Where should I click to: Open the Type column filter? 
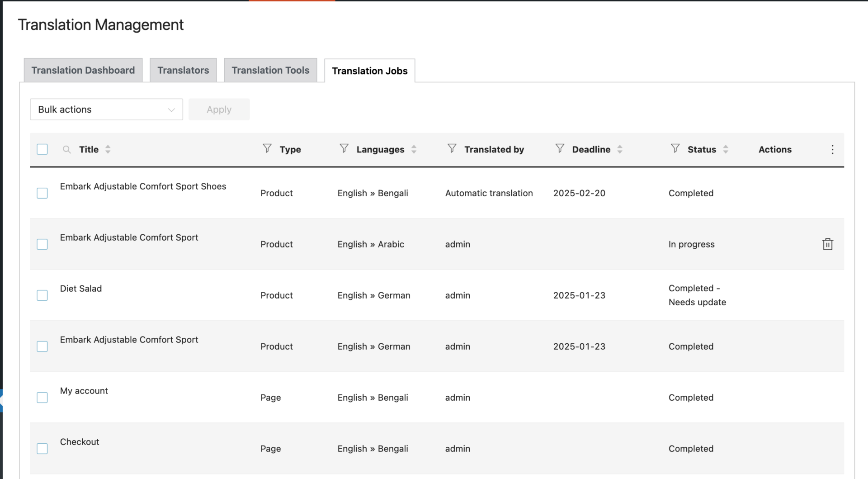pos(267,148)
